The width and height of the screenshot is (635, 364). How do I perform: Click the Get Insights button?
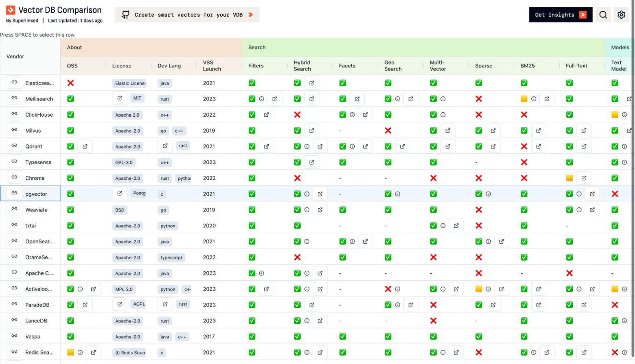click(560, 15)
